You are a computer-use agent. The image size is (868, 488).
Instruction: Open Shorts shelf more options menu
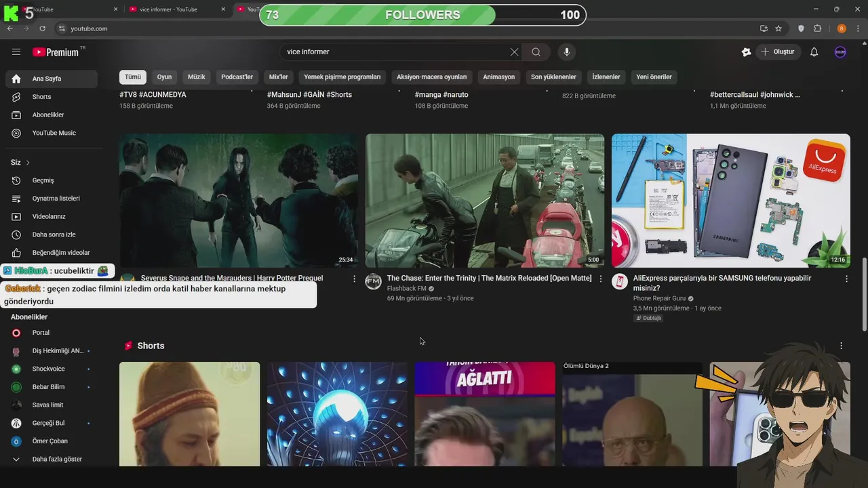(x=841, y=346)
